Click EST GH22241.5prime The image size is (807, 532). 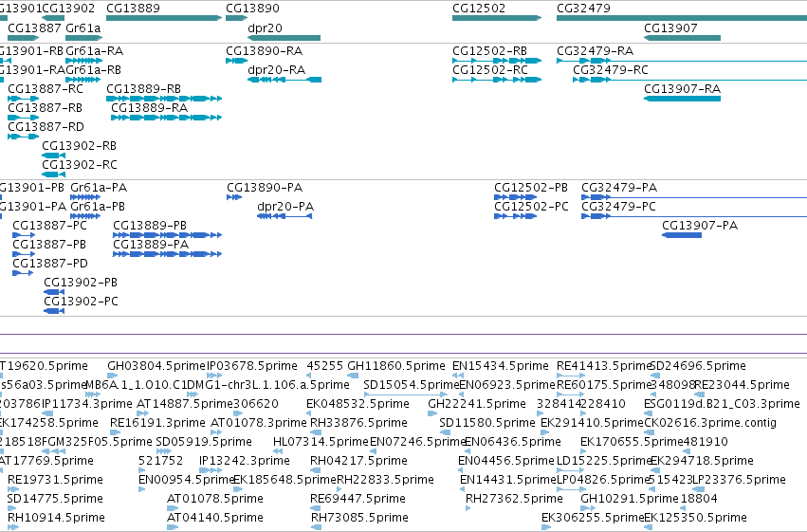(477, 404)
